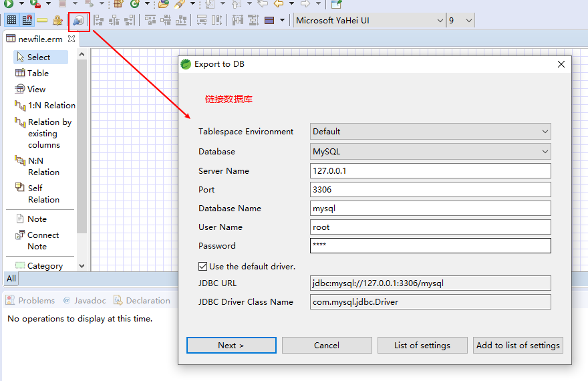The height and width of the screenshot is (381, 588).
Task: Open the Back navigation history dropdown arrow
Action: click(291, 4)
